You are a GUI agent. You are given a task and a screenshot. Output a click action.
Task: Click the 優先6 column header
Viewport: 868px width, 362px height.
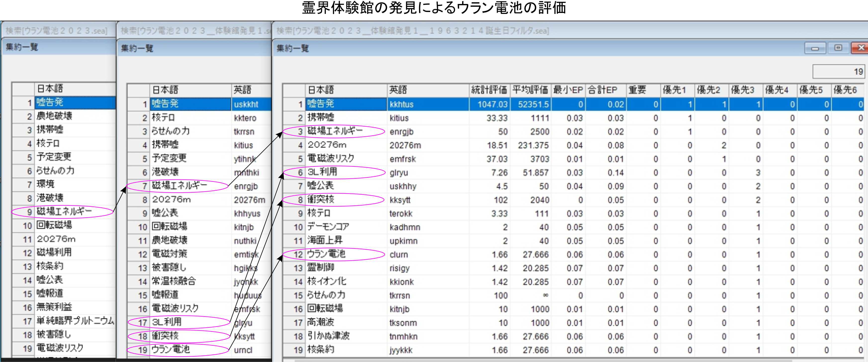click(x=848, y=90)
